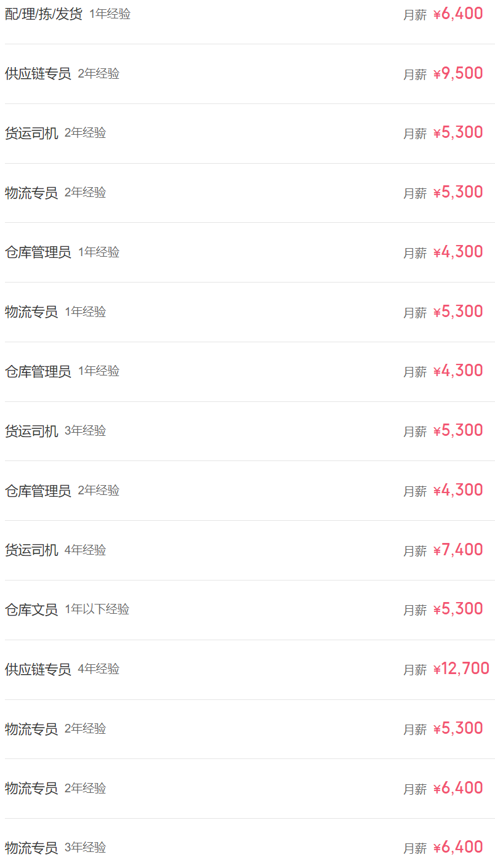Click ¥5,300 salary of 货运司机 3年经验
This screenshot has height=868, width=495.
[x=458, y=431]
